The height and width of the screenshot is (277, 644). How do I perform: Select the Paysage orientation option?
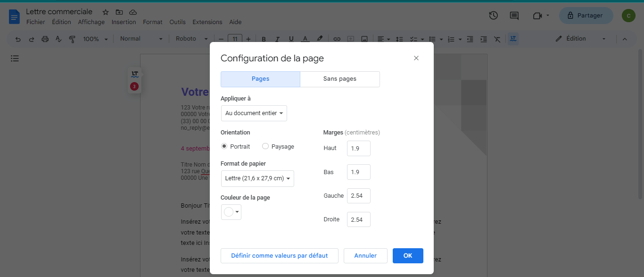(x=265, y=146)
